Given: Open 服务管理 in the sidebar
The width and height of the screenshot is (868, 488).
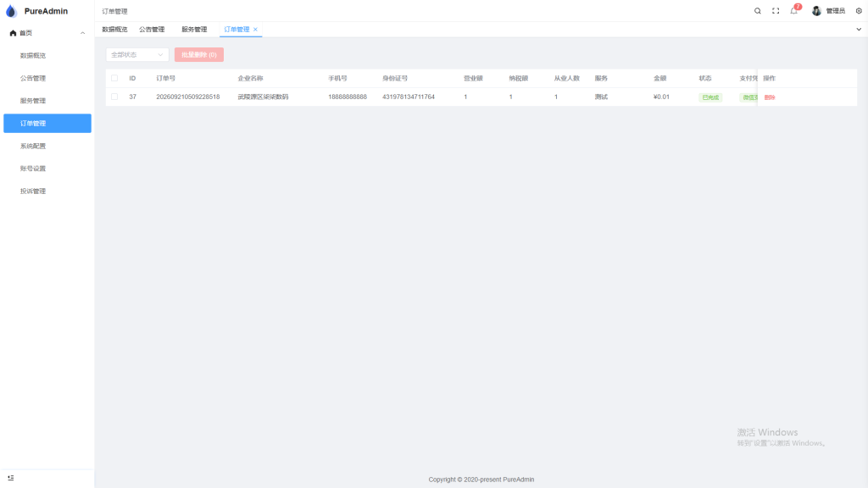Looking at the screenshot, I should (x=33, y=101).
